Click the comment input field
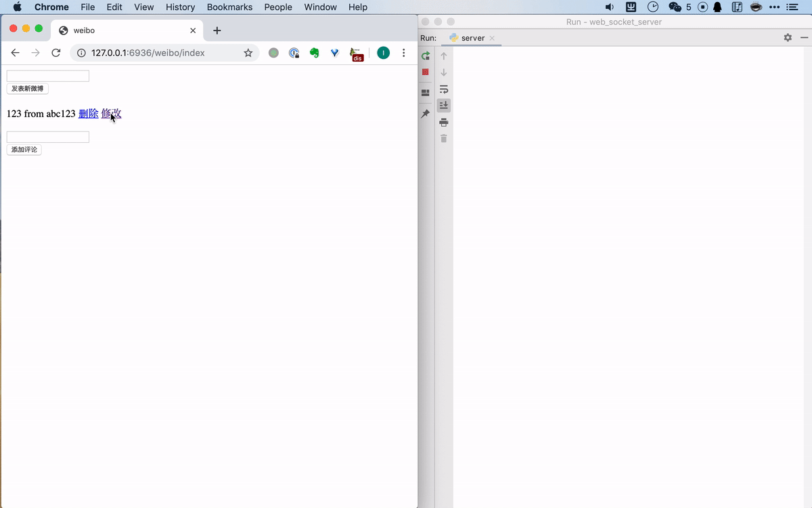This screenshot has width=812, height=508. tap(47, 137)
